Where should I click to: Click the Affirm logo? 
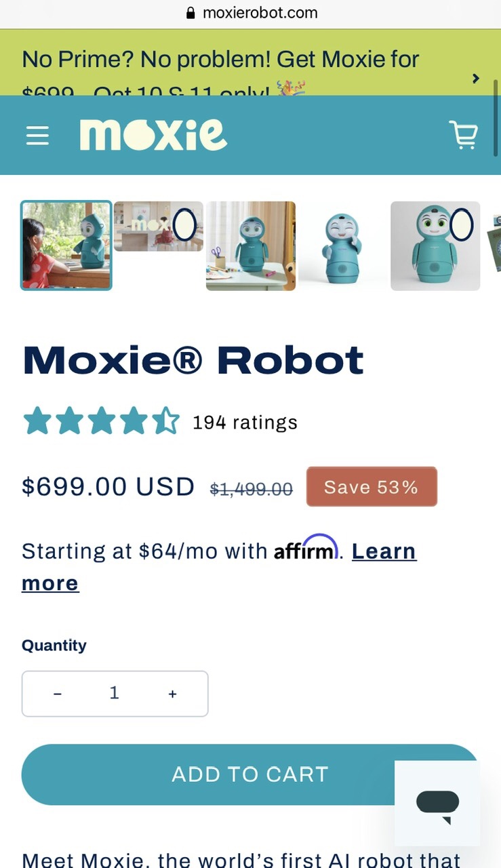[306, 550]
